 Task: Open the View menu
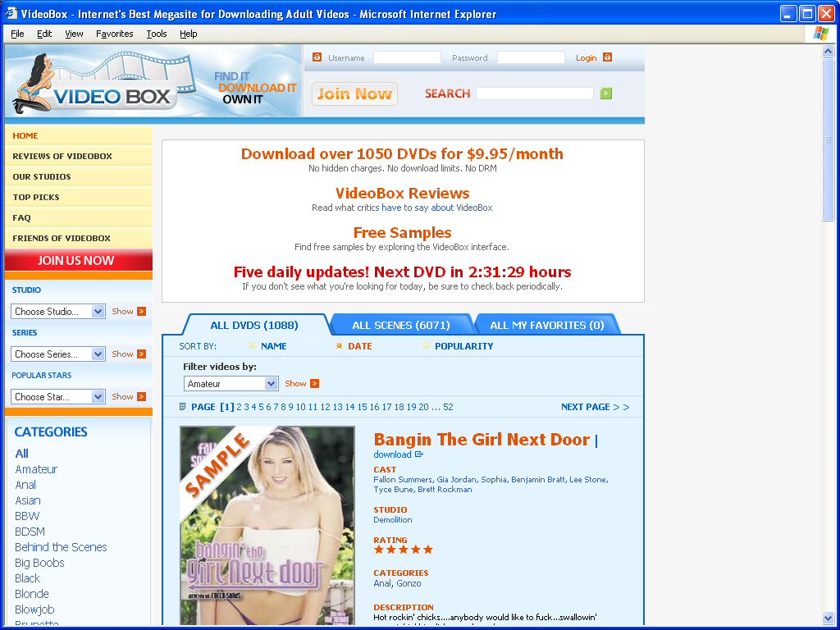click(74, 34)
